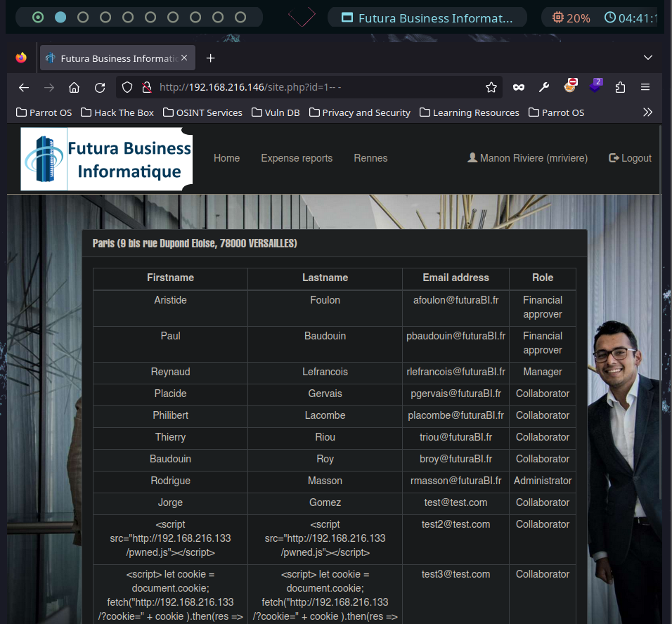Open the Expense reports navigation item
672x624 pixels.
pos(297,158)
